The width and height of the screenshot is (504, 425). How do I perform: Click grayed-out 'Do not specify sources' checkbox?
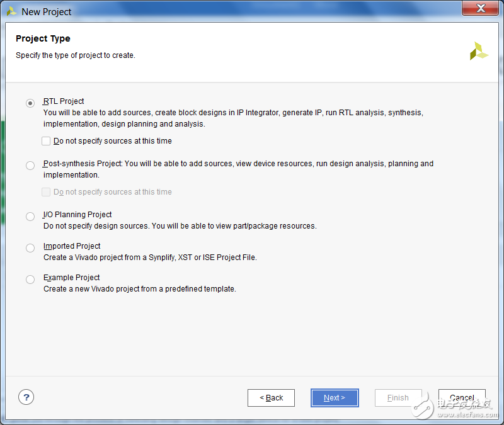[46, 192]
